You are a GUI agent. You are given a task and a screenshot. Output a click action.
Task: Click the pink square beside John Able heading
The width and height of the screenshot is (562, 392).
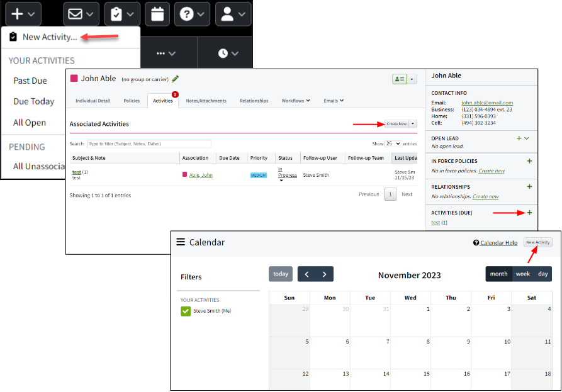click(74, 79)
